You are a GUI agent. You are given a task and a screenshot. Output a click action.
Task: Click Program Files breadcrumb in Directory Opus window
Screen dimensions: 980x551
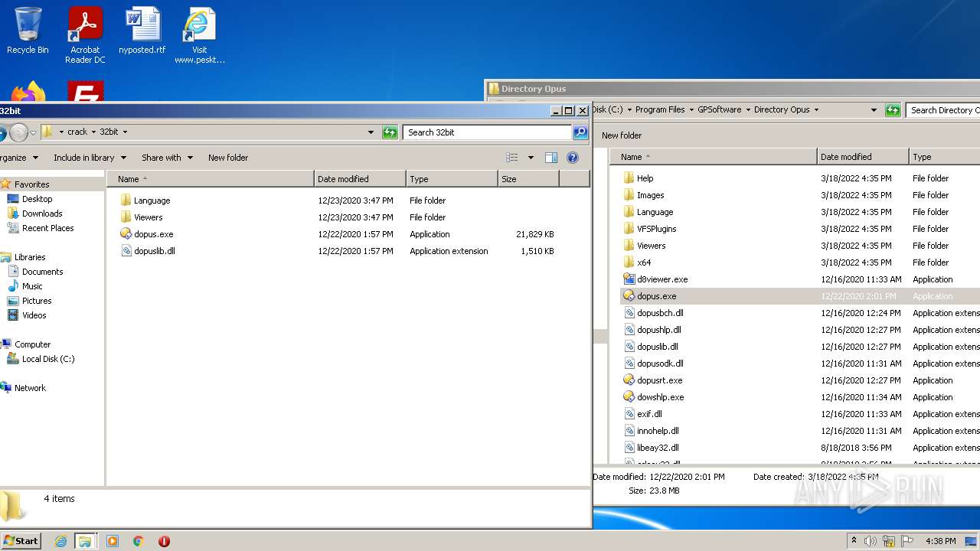pos(659,110)
